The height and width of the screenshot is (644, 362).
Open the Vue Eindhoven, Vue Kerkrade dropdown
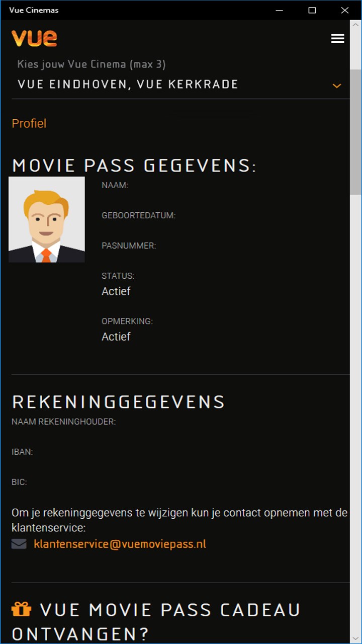point(180,85)
